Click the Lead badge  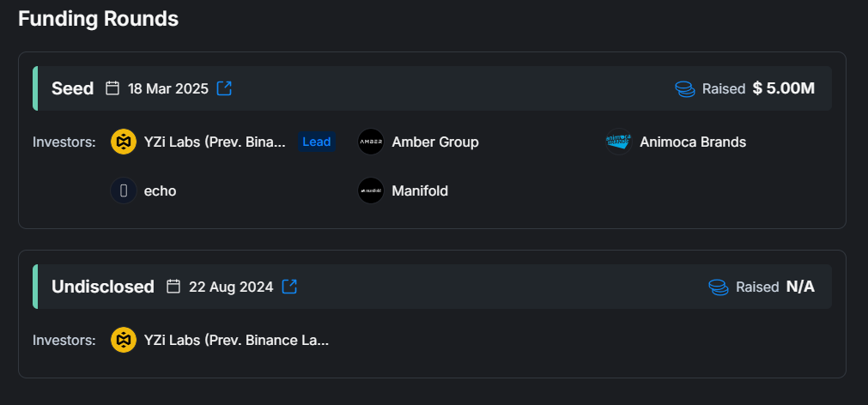tap(317, 142)
